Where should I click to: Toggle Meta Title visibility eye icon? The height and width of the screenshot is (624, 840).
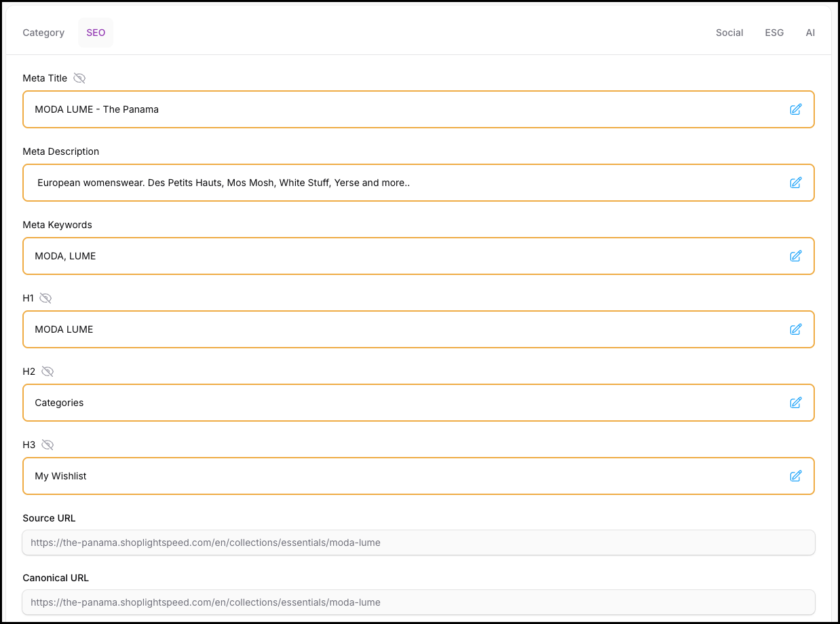click(x=79, y=78)
